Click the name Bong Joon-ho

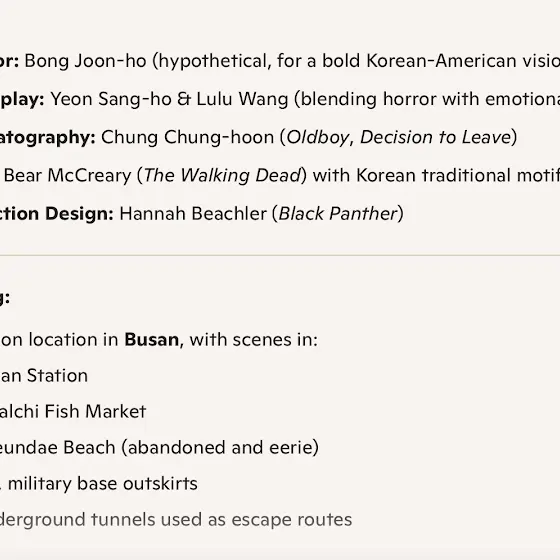click(x=85, y=61)
